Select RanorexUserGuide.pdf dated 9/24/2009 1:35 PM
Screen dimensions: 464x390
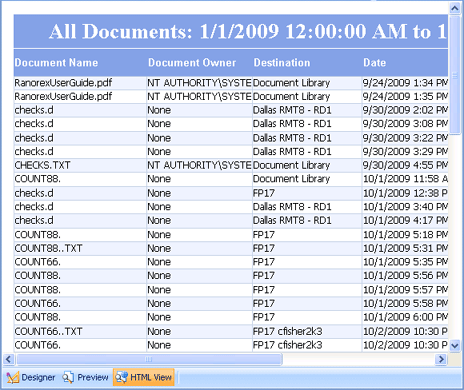[63, 96]
